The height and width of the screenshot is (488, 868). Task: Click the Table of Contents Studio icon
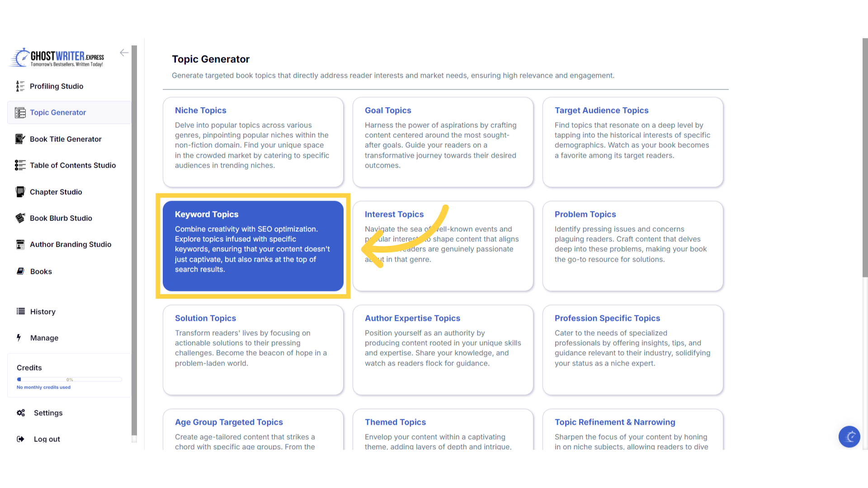click(x=20, y=165)
